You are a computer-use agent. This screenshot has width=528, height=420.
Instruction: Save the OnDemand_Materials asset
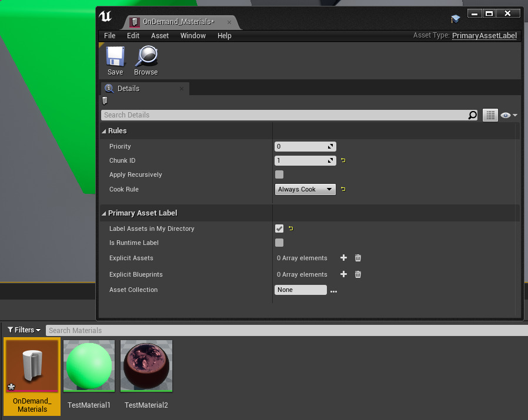pyautogui.click(x=115, y=59)
